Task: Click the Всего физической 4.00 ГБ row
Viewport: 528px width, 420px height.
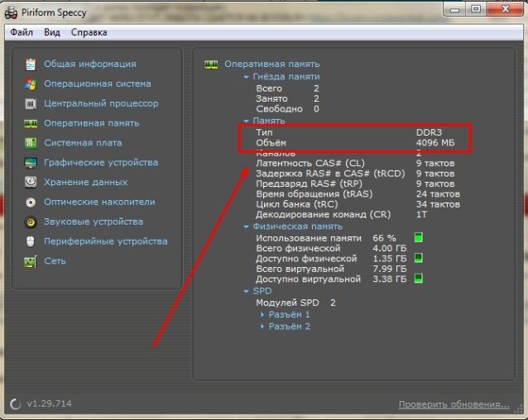Action: pyautogui.click(x=331, y=249)
